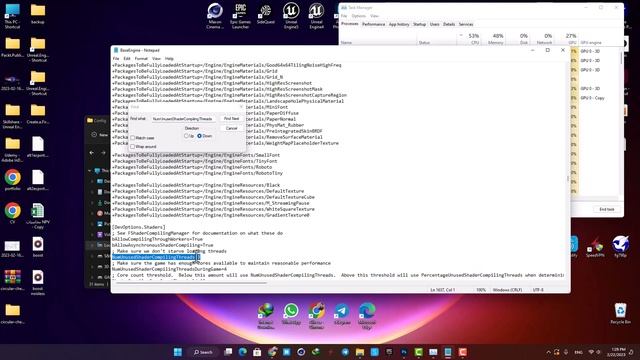This screenshot has height=360, width=640.
Task: Open the Telegram desktop shortcut
Action: coord(342,313)
